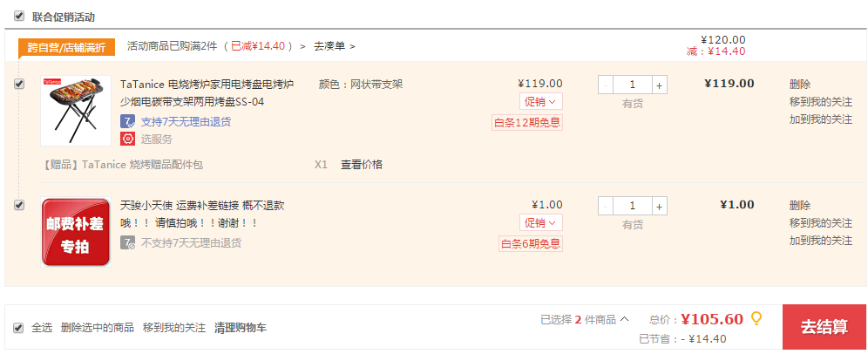Image resolution: width=868 pixels, height=354 pixels.
Task: Increase grill quantity with plus button
Action: coord(659,85)
